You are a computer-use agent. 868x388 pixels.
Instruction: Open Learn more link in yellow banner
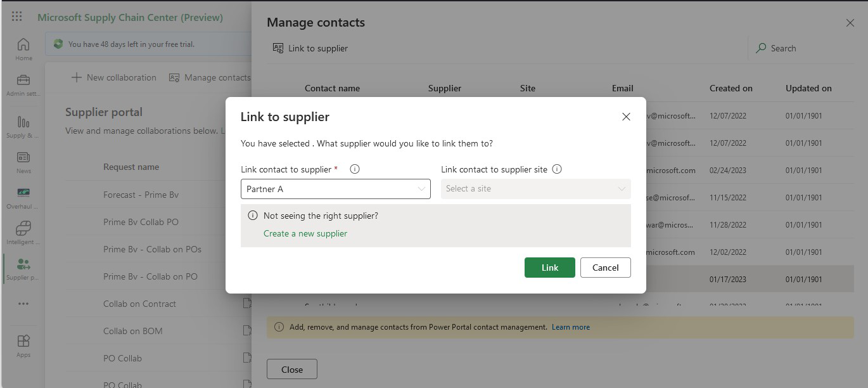click(571, 327)
